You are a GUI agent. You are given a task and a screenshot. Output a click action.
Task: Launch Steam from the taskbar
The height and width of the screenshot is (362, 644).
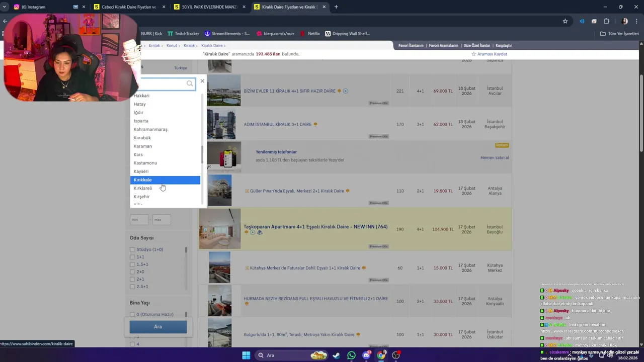click(336, 355)
